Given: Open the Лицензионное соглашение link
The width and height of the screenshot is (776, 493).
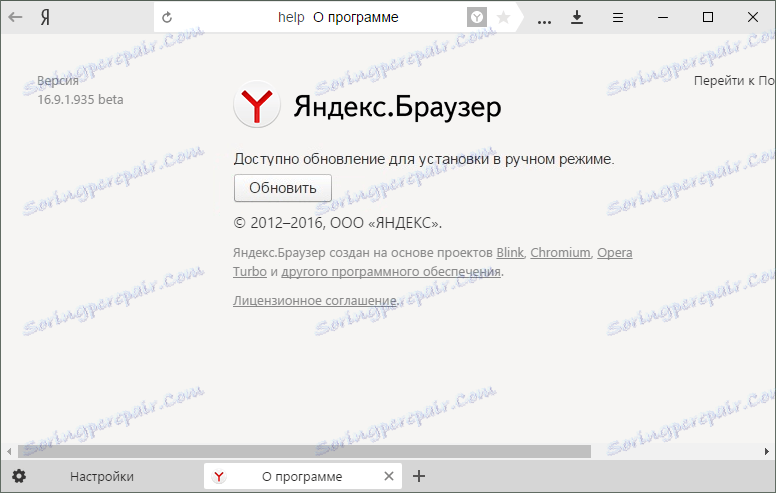Looking at the screenshot, I should (315, 300).
